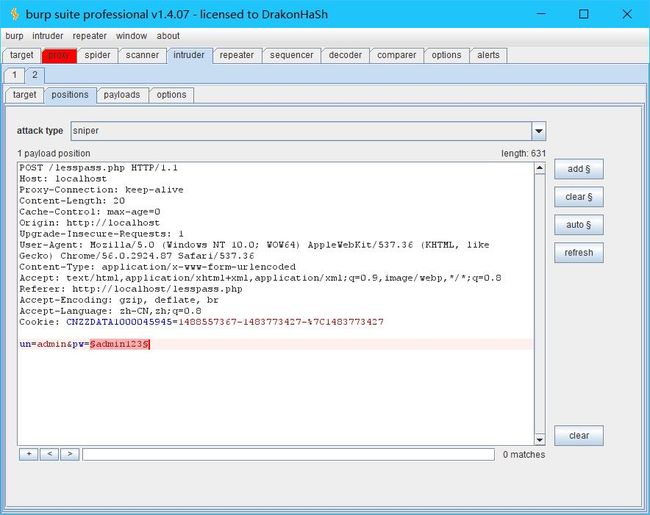650x515 pixels.
Task: Open the alerts tab
Action: pyautogui.click(x=488, y=55)
